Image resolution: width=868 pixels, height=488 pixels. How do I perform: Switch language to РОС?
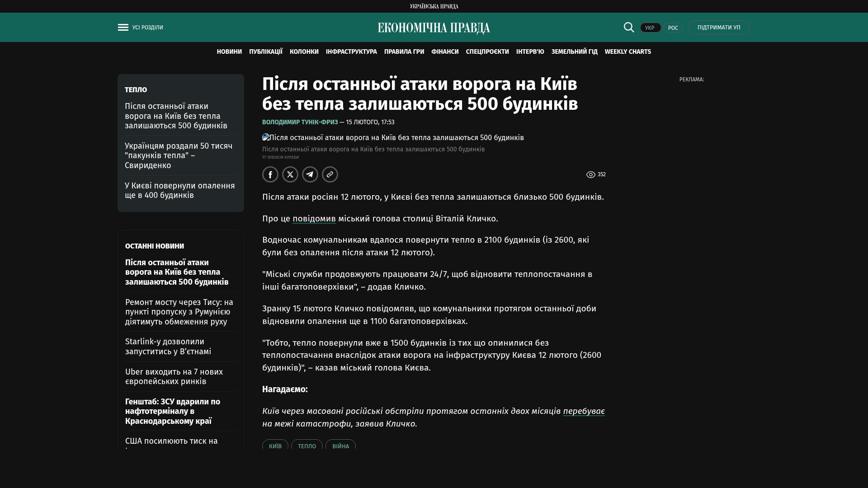tap(673, 28)
